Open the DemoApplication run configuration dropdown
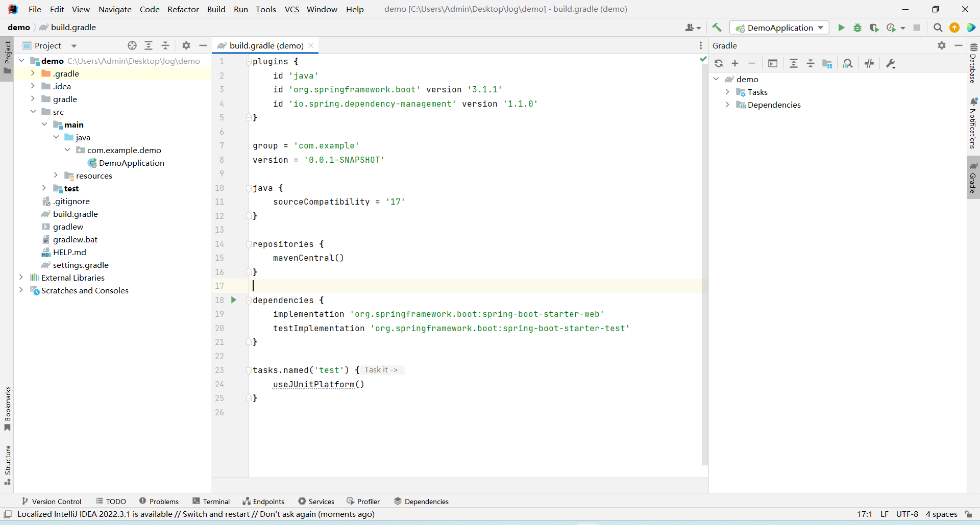The width and height of the screenshot is (980, 525). click(779, 28)
